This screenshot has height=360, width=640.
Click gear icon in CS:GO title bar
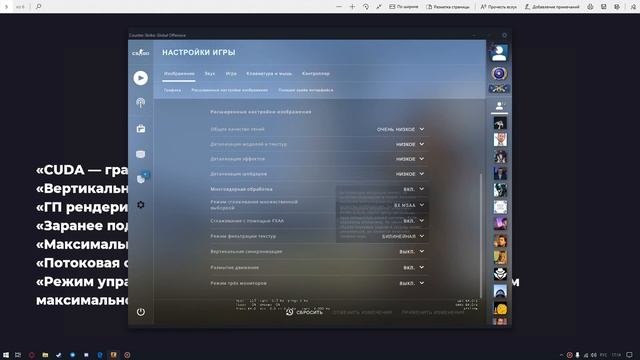coord(504,35)
